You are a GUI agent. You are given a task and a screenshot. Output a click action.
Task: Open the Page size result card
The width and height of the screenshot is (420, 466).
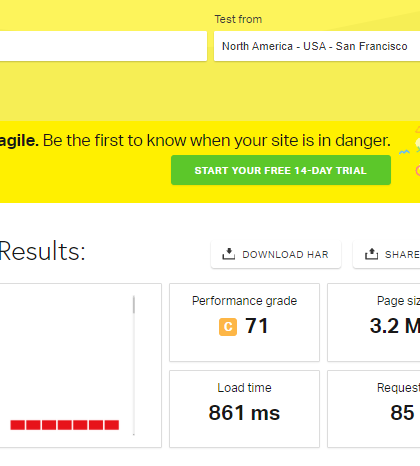coord(374,322)
